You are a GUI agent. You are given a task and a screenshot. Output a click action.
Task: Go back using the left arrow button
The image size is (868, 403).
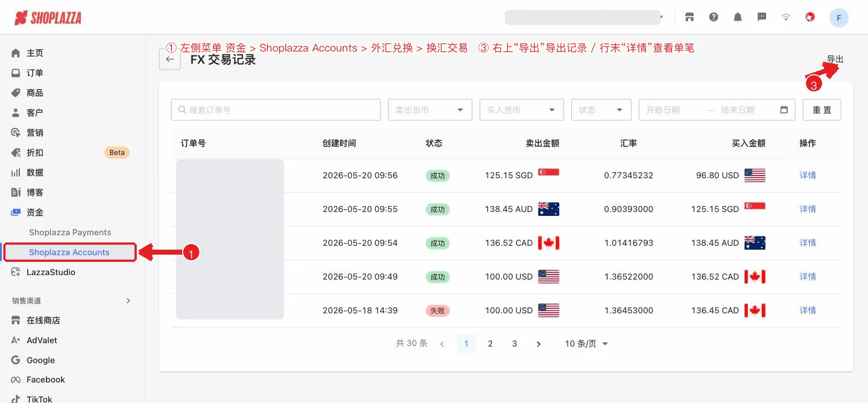click(x=169, y=59)
